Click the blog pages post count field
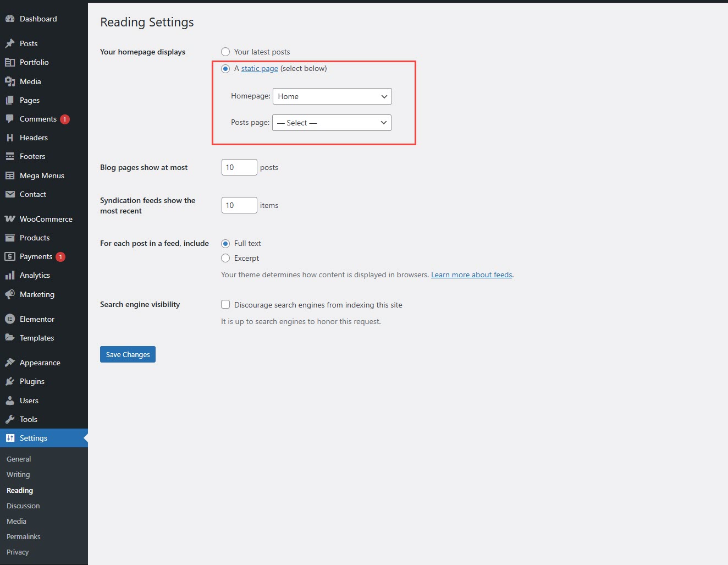Screen dimensions: 728x565 pos(239,167)
